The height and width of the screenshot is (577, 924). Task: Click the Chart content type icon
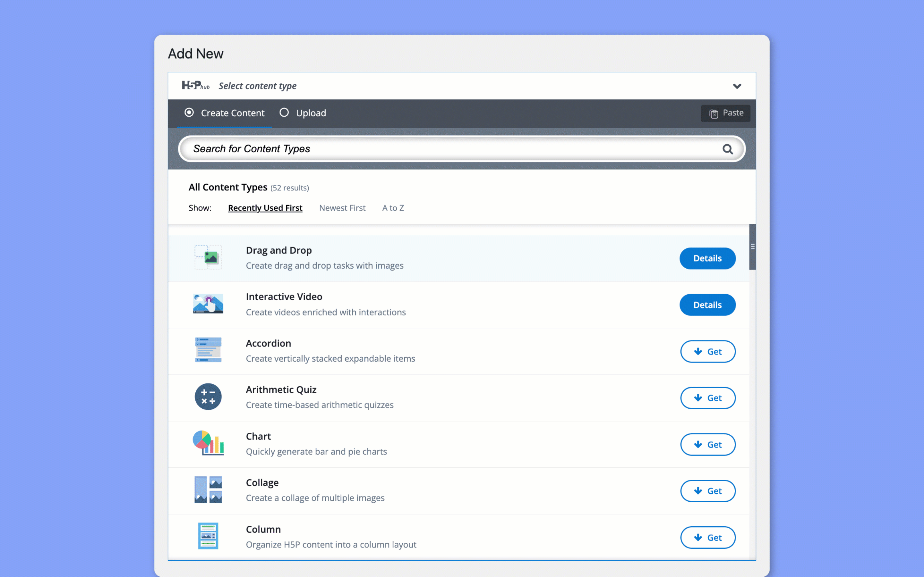208,443
